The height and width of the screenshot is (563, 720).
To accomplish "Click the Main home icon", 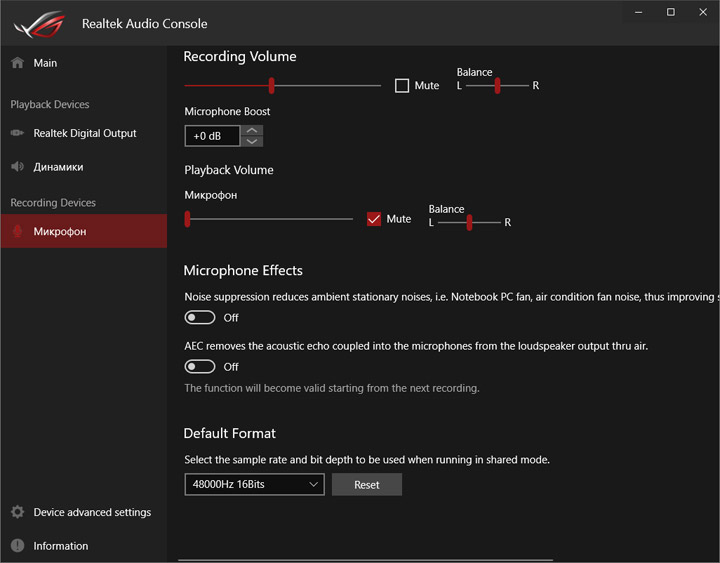I will (17, 63).
